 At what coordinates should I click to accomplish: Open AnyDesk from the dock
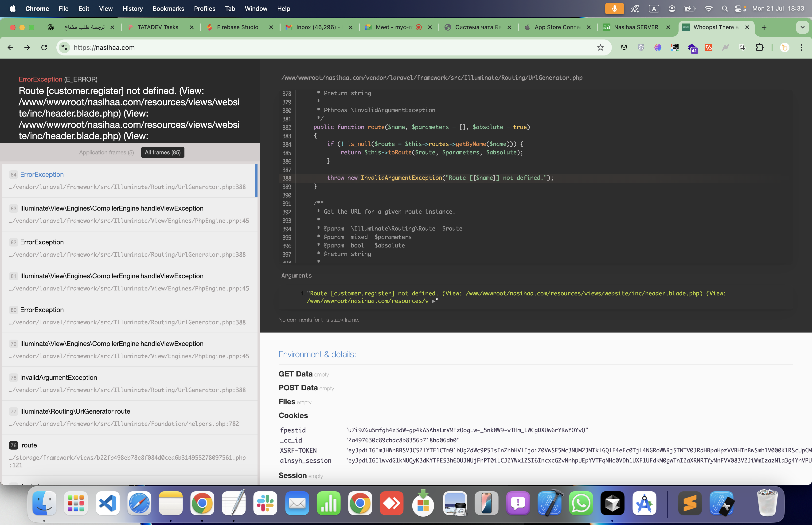[391, 503]
